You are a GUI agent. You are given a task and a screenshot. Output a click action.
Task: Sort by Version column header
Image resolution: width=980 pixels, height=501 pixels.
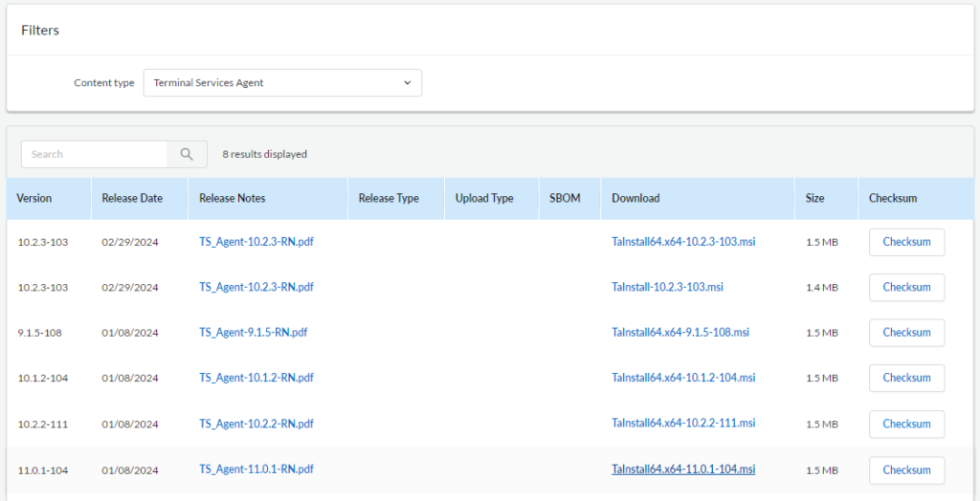pos(34,198)
